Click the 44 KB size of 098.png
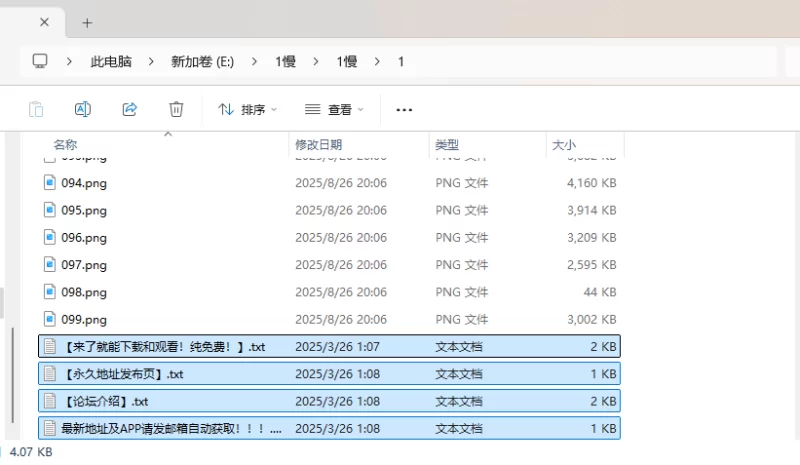 [x=600, y=292]
